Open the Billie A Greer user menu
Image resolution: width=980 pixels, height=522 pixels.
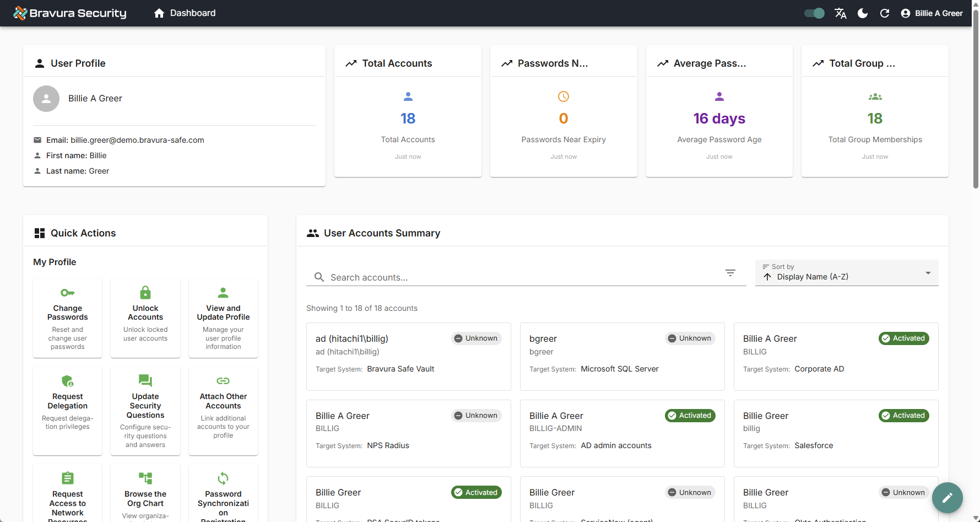[932, 13]
